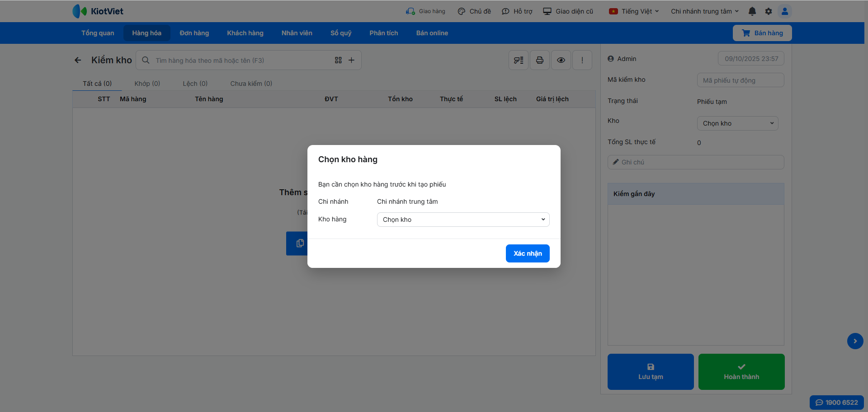Open product group grid icon
Viewport: 868px width, 412px height.
338,60
